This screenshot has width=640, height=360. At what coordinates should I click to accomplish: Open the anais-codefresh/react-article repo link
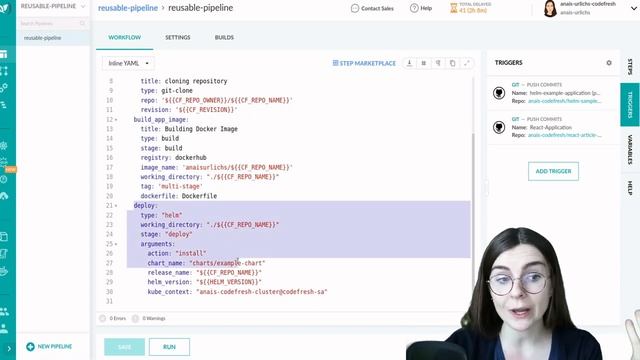[564, 135]
